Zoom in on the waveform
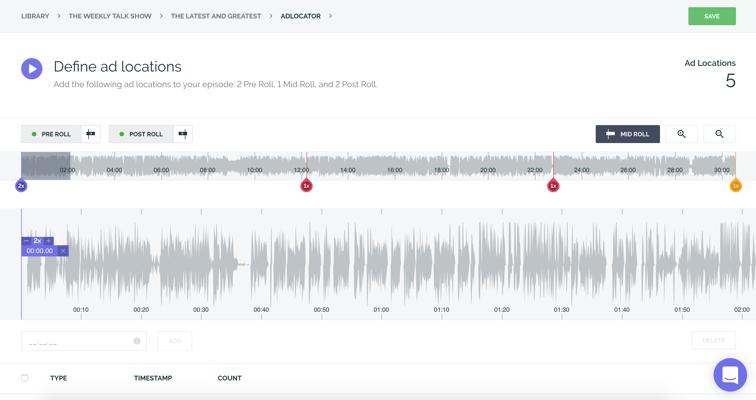Screen dimensions: 756x400 [681, 134]
